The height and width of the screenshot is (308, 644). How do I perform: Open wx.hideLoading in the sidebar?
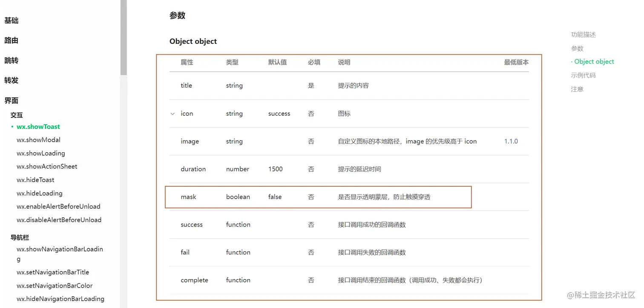[x=40, y=193]
